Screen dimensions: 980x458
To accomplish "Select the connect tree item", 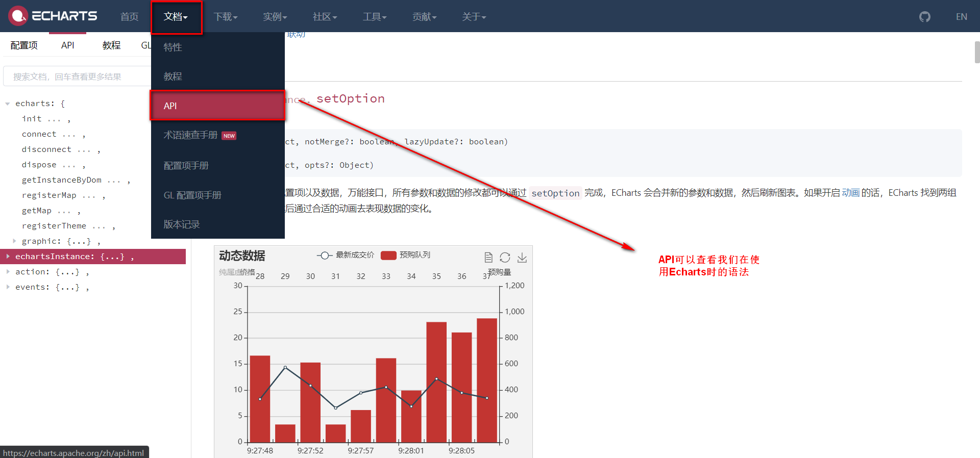I will coord(39,134).
